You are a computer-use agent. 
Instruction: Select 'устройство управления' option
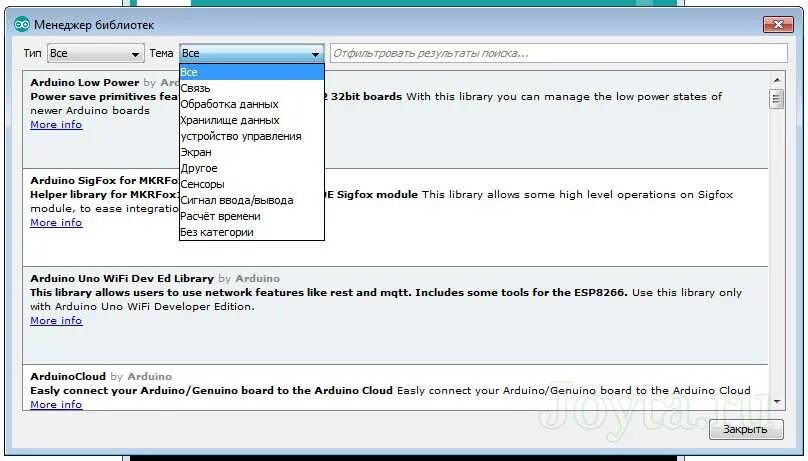point(251,136)
